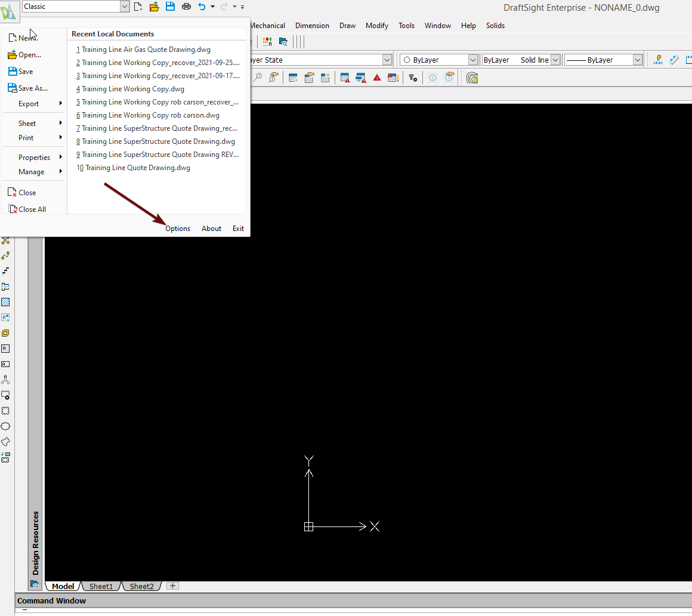This screenshot has width=692, height=616.
Task: Choose Open... in the application menu
Action: [24, 55]
